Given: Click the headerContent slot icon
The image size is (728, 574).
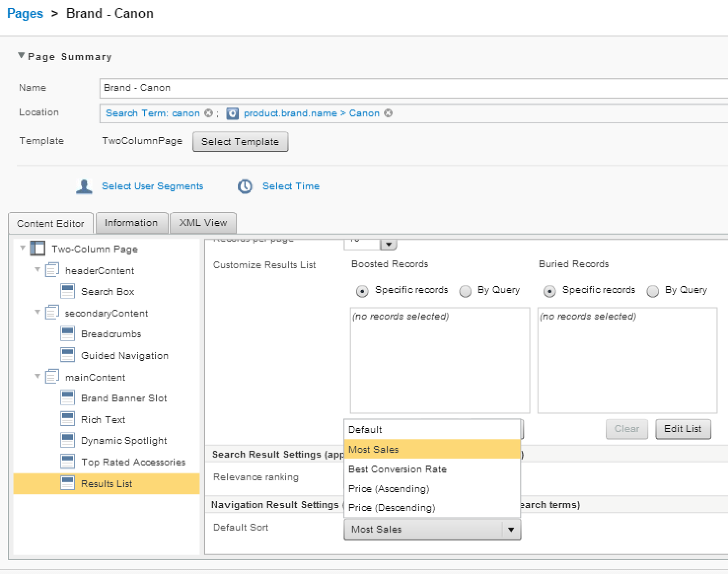Looking at the screenshot, I should pos(52,270).
